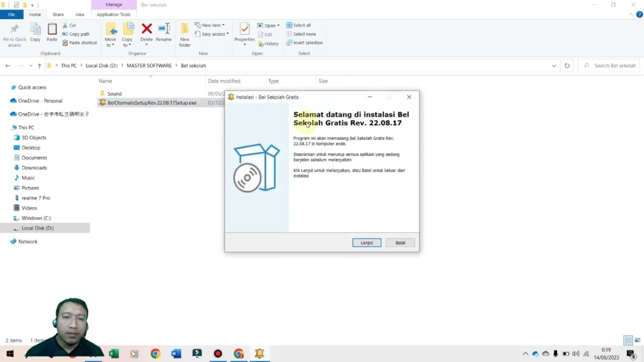Open the Application Tools tab
Screen dimensions: 644x362
[114, 15]
